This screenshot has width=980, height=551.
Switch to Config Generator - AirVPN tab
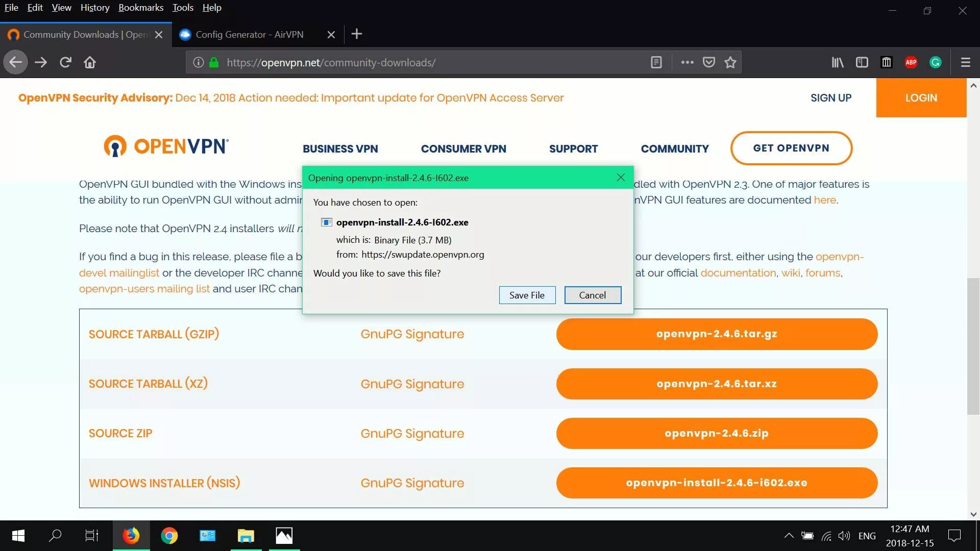250,35
